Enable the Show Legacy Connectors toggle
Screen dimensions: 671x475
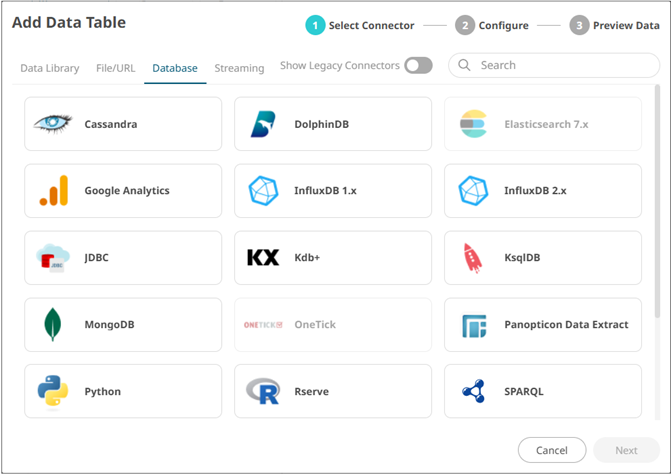[x=418, y=66]
